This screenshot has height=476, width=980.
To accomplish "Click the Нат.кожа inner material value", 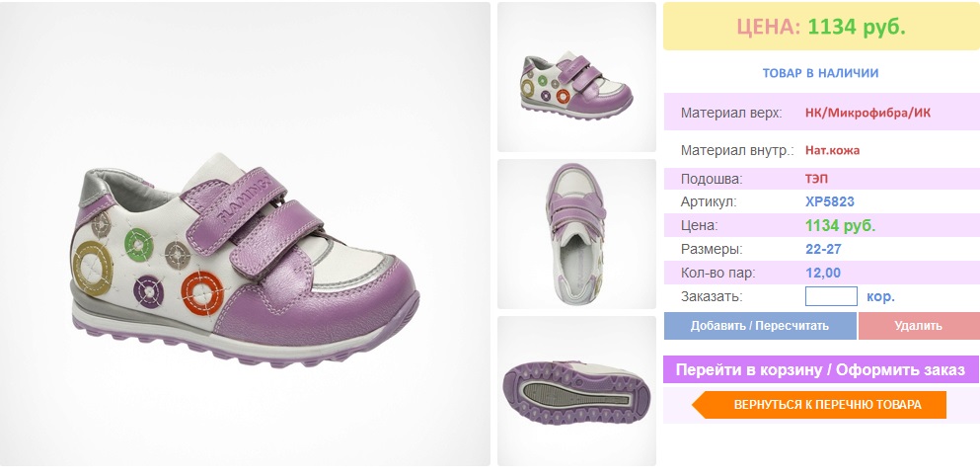I will point(832,150).
